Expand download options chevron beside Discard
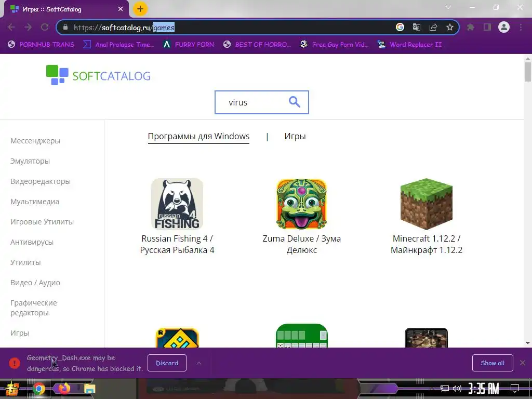 (199, 363)
